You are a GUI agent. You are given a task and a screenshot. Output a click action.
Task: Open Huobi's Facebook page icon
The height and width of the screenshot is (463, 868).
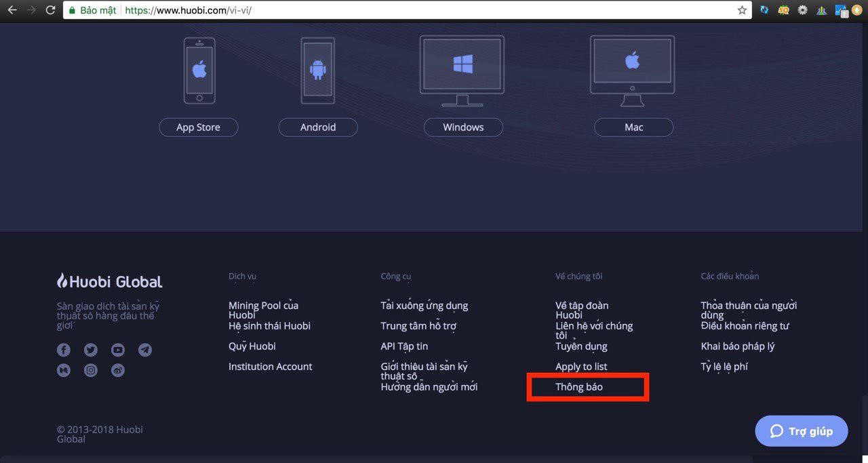coord(64,350)
